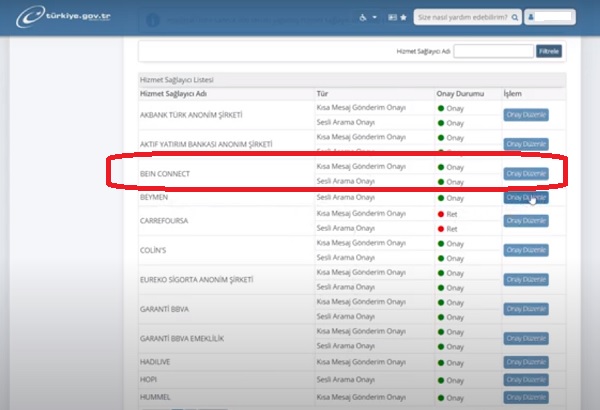Click the 'Onay Durumu' column header

pos(460,94)
